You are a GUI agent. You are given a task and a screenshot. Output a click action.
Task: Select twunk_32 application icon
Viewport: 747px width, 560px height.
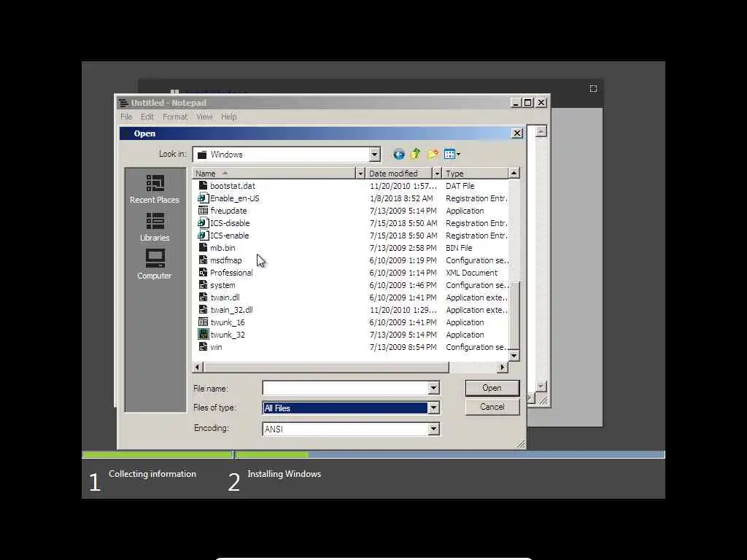[x=203, y=334]
